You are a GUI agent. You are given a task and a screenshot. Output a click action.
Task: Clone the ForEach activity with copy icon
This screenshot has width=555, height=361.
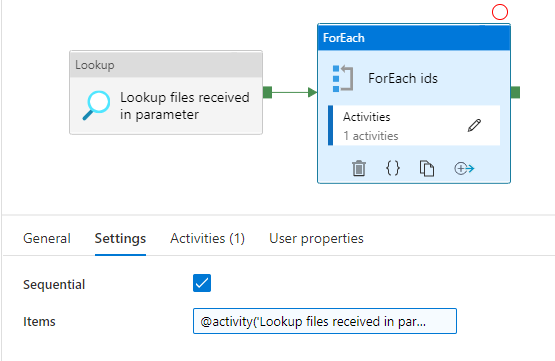[427, 168]
